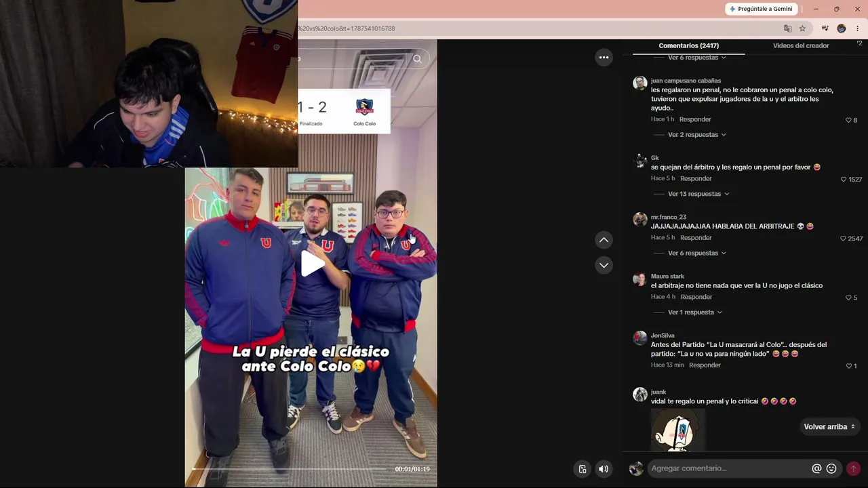Open username mr.franco_23
The height and width of the screenshot is (488, 868).
[669, 217]
